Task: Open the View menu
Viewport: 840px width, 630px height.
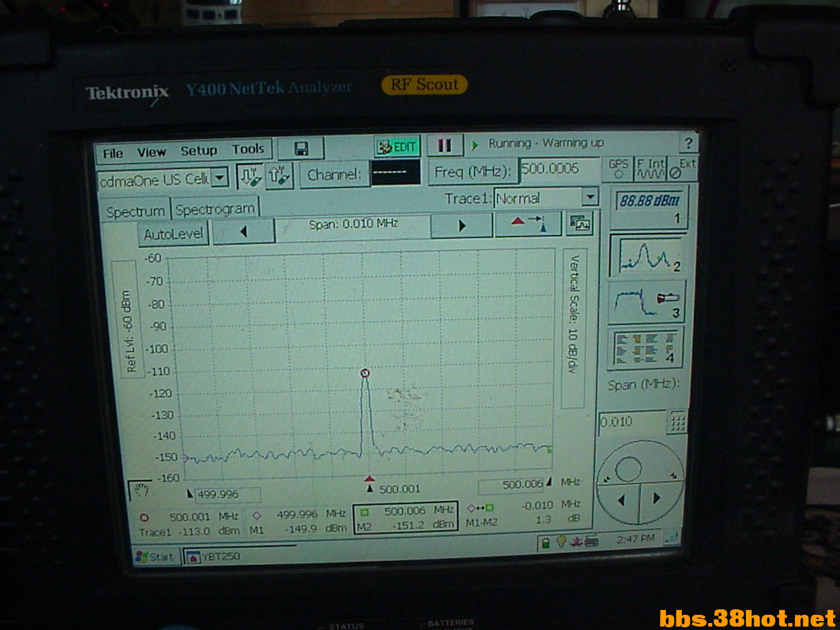Action: (151, 152)
